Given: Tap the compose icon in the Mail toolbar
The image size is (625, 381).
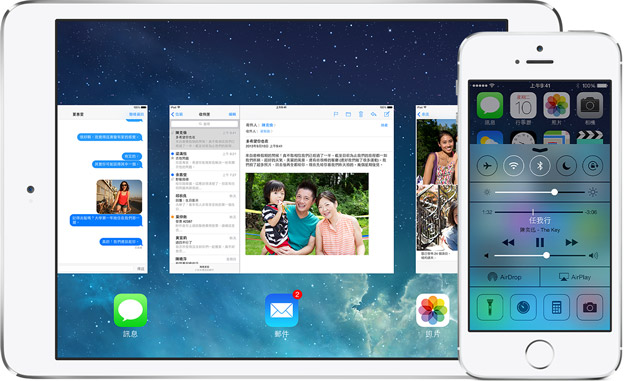Looking at the screenshot, I should tap(386, 114).
